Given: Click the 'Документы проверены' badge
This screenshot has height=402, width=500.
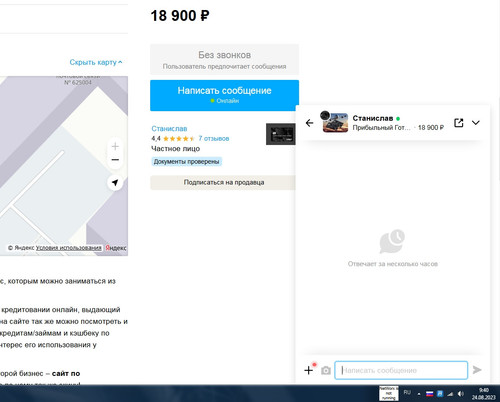Looking at the screenshot, I should point(186,162).
